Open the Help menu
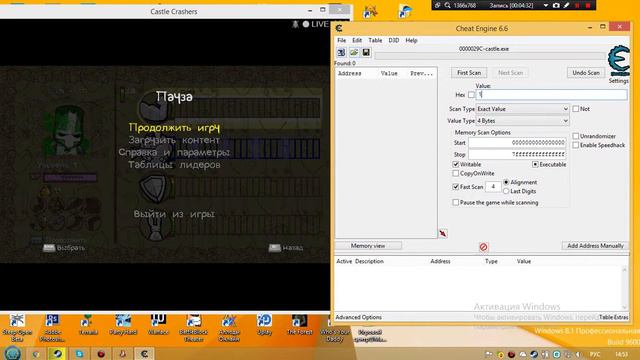This screenshot has height=360, width=640. (x=411, y=40)
